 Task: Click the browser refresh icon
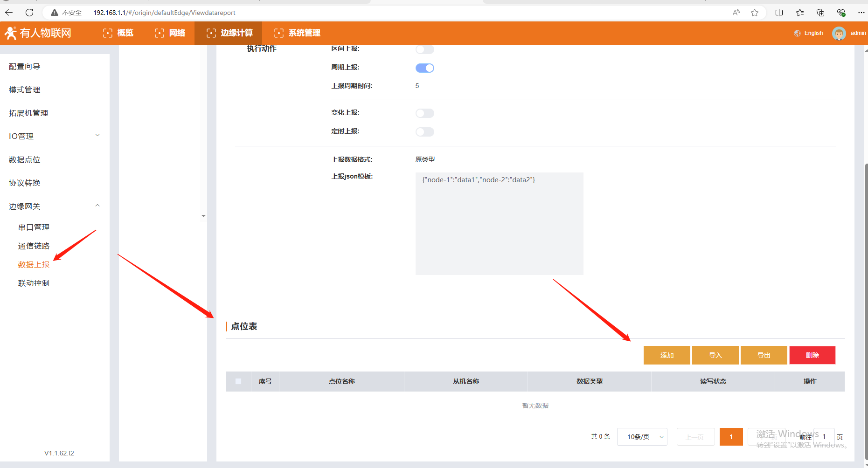tap(29, 13)
